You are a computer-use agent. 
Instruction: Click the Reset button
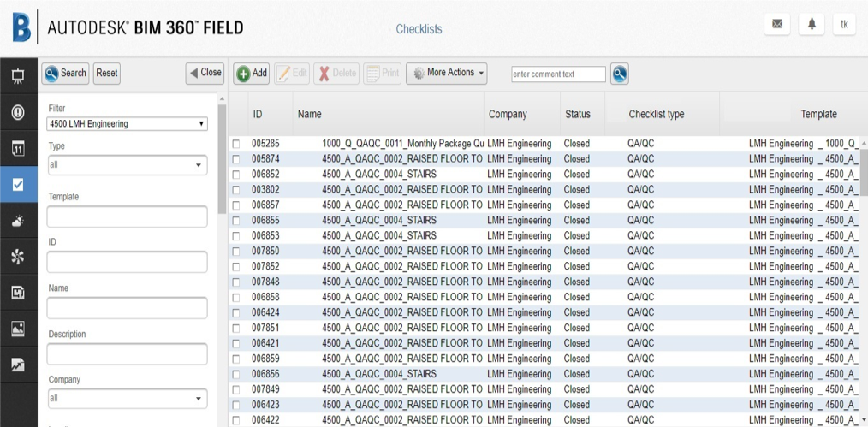tap(107, 73)
